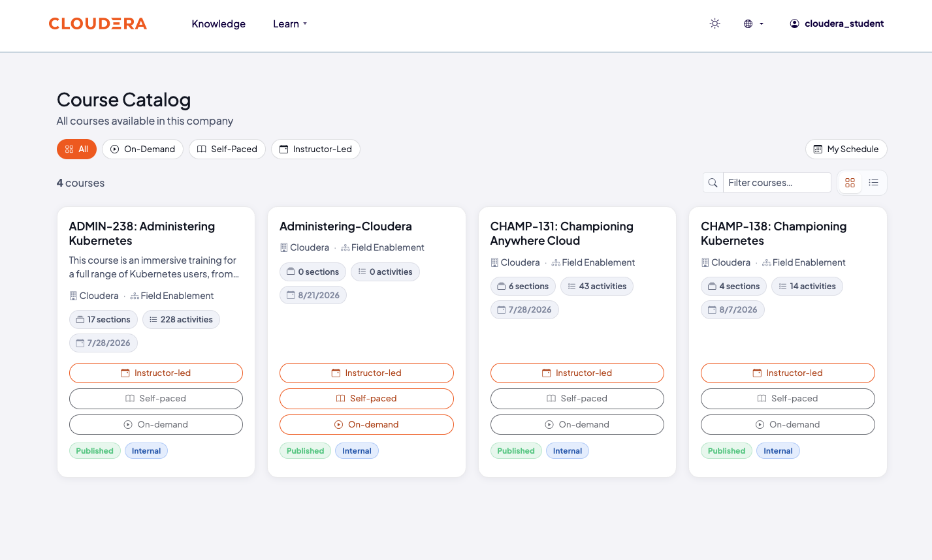The width and height of the screenshot is (932, 560).
Task: Expand the Learn menu
Action: point(290,23)
